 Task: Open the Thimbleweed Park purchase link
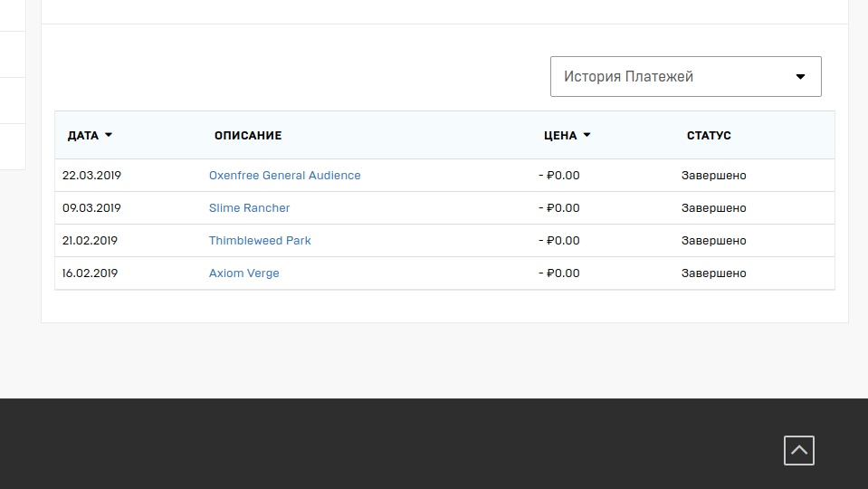click(x=260, y=240)
